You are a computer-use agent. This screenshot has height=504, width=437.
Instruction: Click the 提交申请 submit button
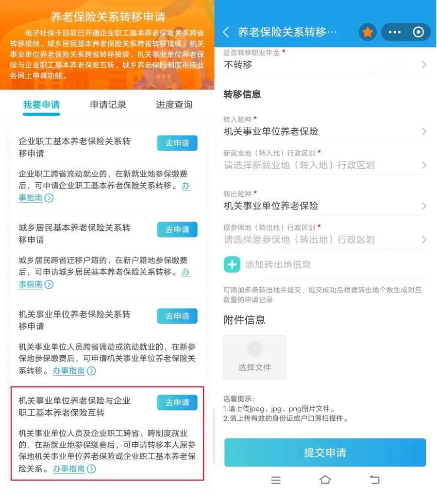click(x=325, y=452)
